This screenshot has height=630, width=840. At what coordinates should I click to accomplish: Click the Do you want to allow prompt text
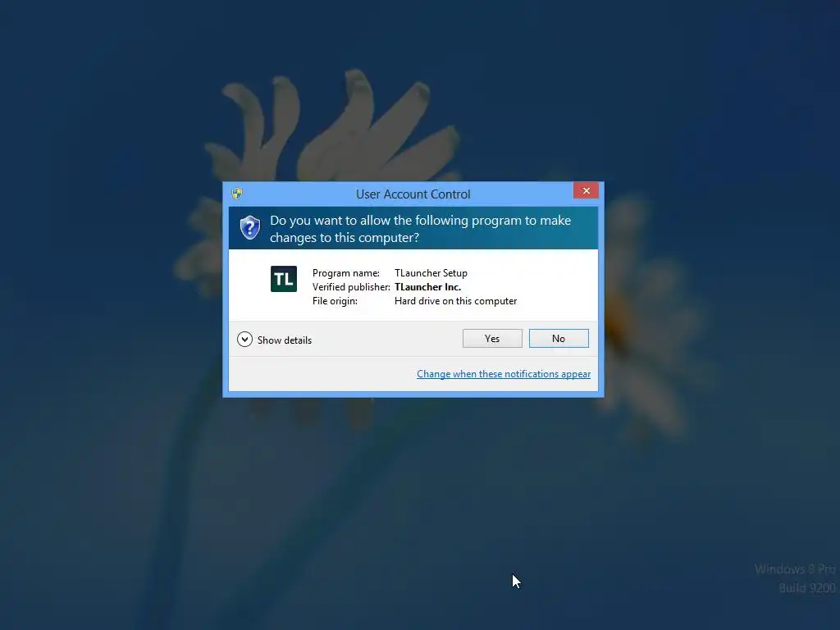click(420, 229)
